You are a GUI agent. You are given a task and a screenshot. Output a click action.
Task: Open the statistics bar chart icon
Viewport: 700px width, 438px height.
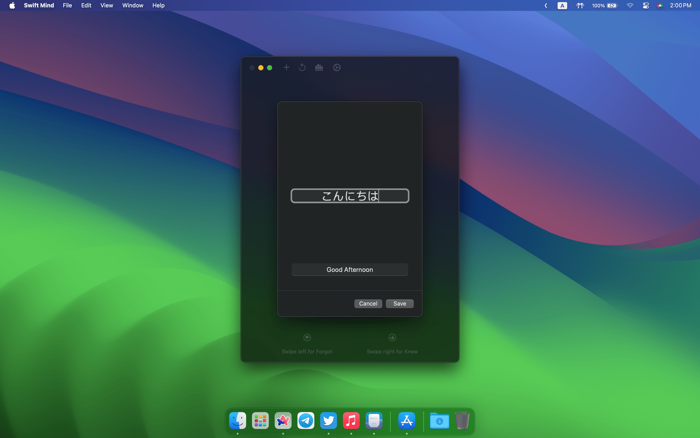319,67
